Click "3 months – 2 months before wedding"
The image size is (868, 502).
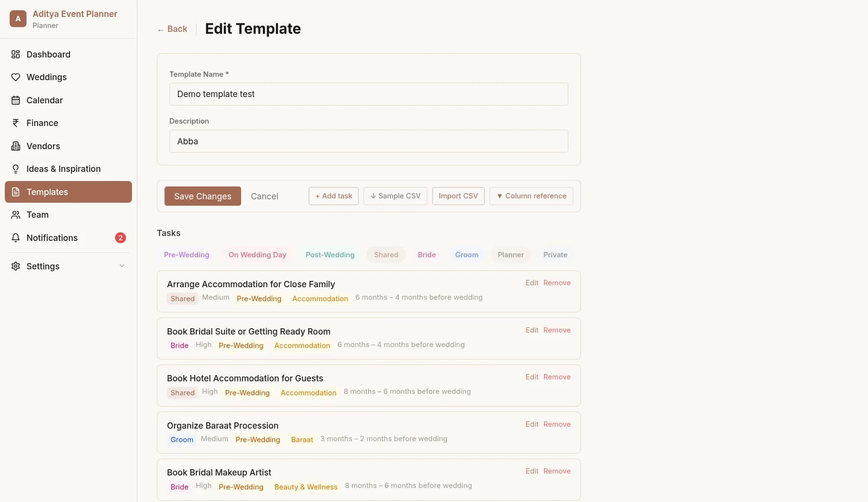pyautogui.click(x=384, y=439)
